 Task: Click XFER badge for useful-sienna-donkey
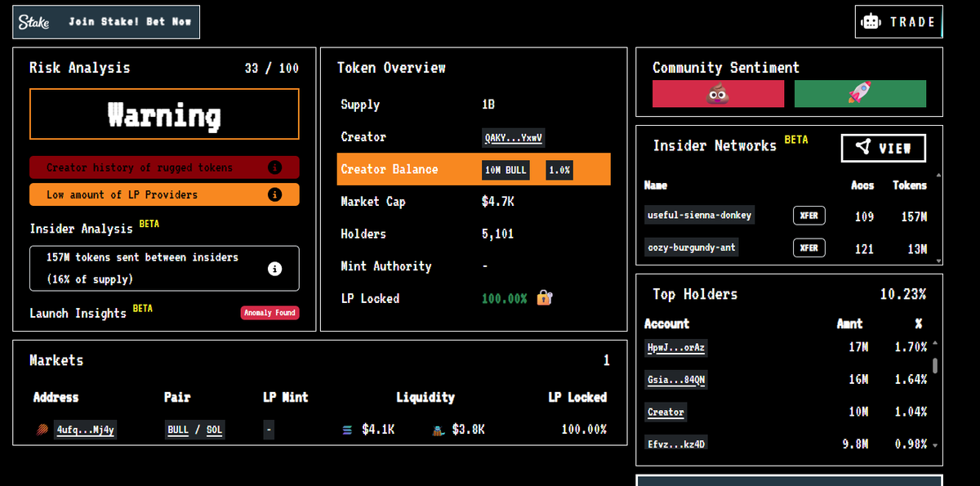coord(808,216)
